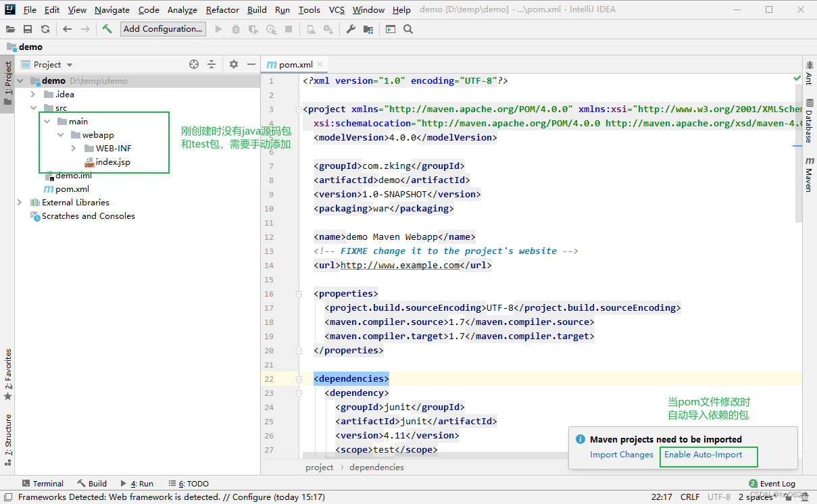Screen dimensions: 817x504
Task: Collapse the src folder
Action: tap(33, 108)
